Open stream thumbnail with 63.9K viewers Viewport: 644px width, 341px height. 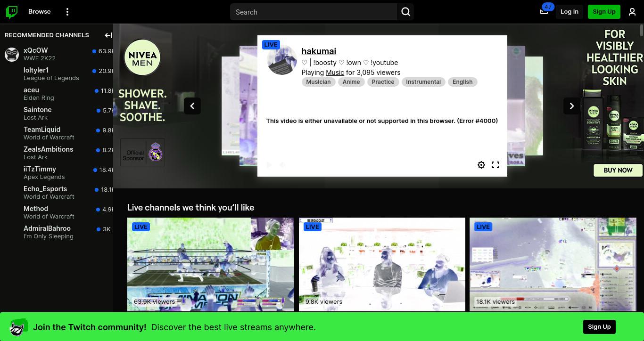pos(211,264)
